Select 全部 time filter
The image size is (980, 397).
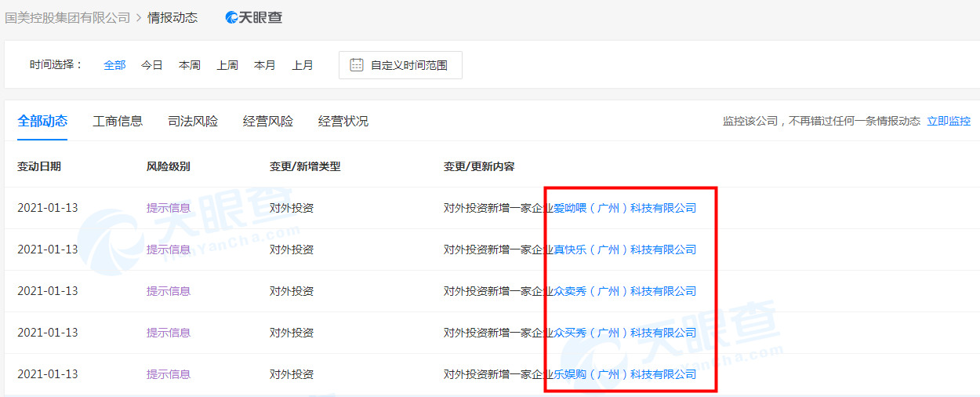click(114, 65)
